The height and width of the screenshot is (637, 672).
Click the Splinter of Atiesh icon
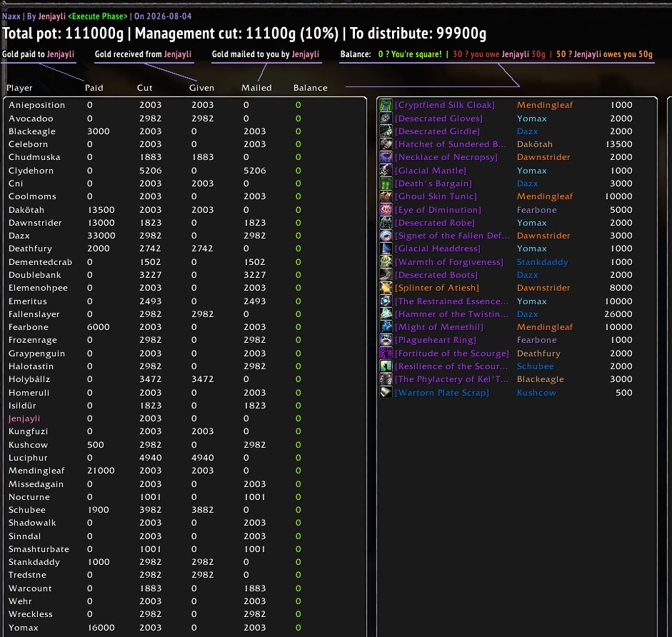pos(386,288)
